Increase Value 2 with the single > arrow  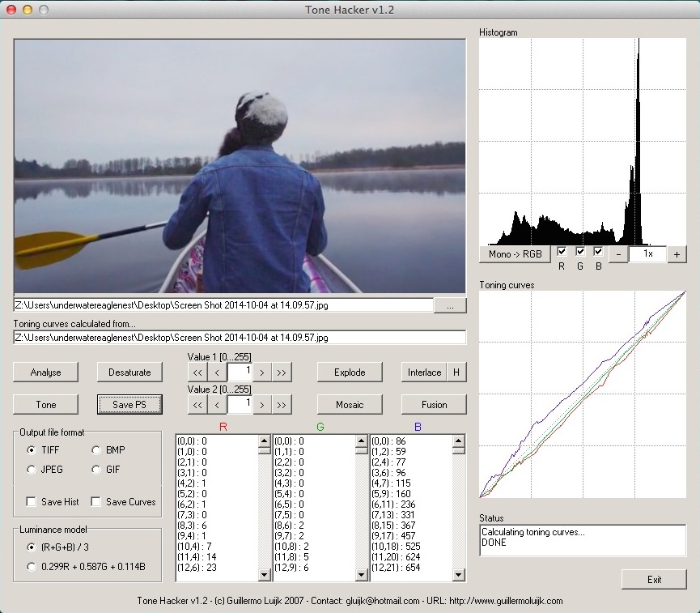click(x=261, y=404)
